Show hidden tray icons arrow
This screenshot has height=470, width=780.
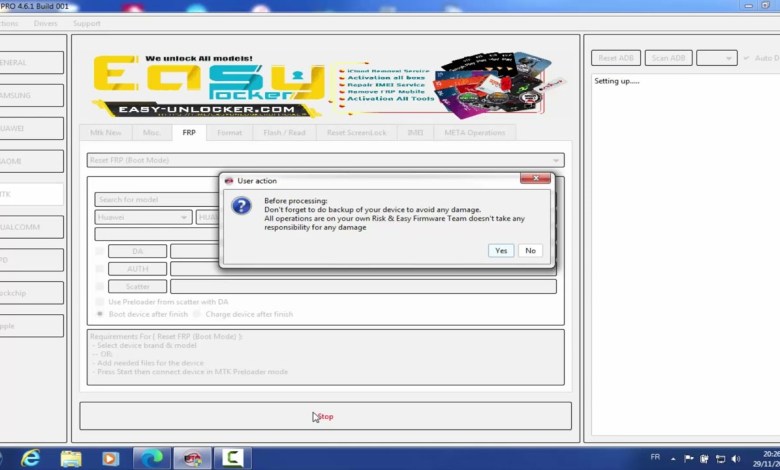[673, 459]
